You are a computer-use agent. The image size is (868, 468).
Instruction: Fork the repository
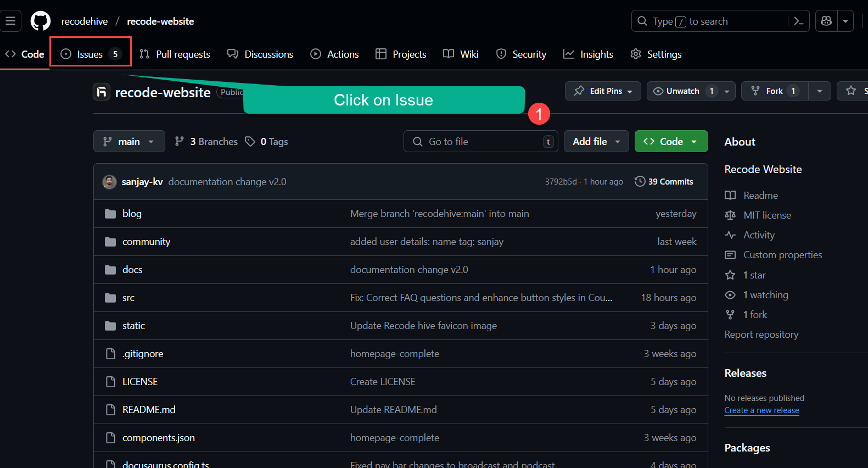775,91
